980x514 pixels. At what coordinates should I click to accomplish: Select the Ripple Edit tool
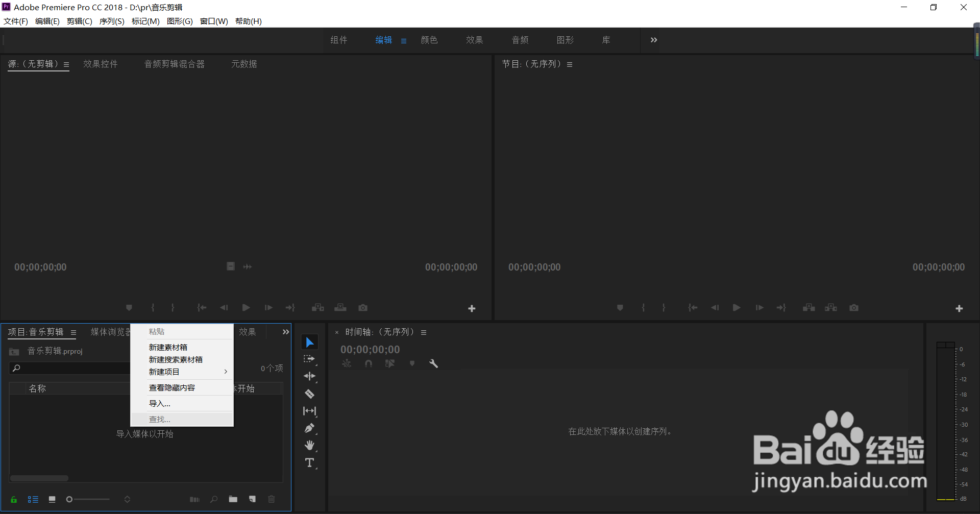[309, 376]
